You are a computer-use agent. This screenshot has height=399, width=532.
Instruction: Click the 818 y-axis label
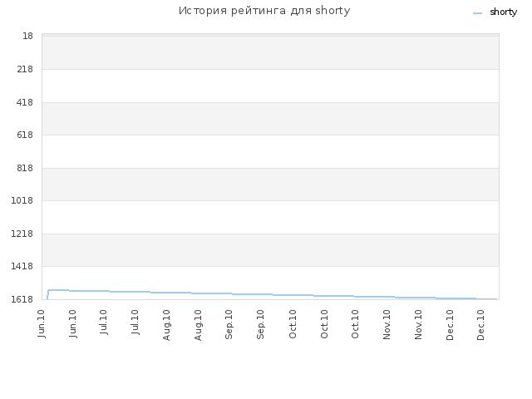[25, 168]
